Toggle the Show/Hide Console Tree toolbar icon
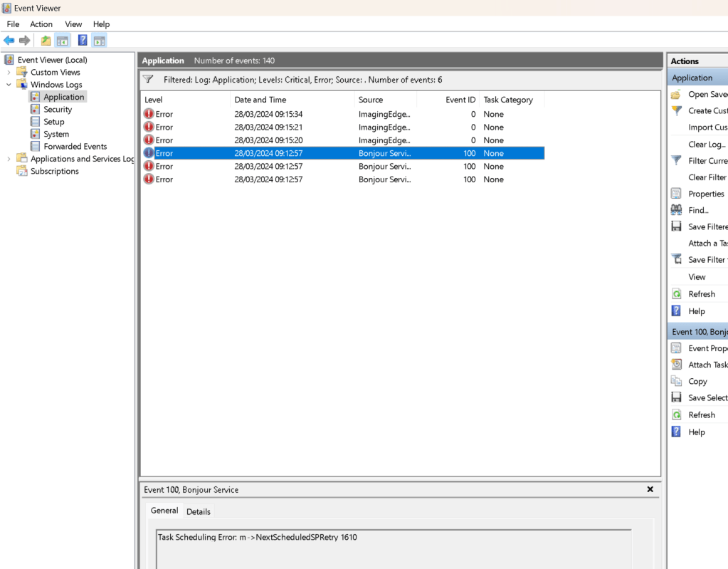728x569 pixels. 62,41
